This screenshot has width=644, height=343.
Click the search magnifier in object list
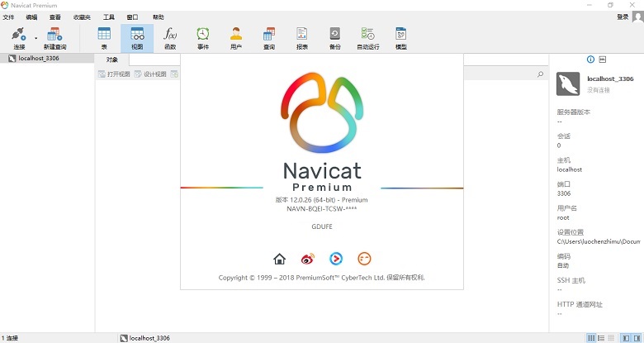(x=541, y=74)
